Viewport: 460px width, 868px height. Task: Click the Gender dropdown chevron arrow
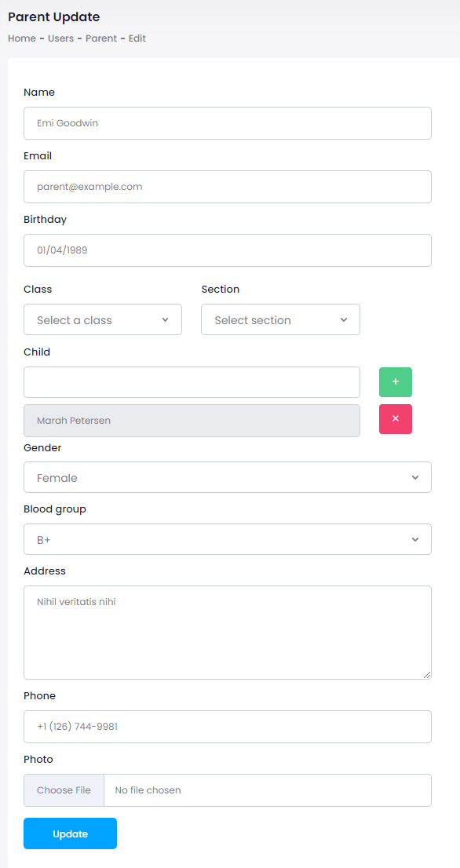tap(415, 478)
